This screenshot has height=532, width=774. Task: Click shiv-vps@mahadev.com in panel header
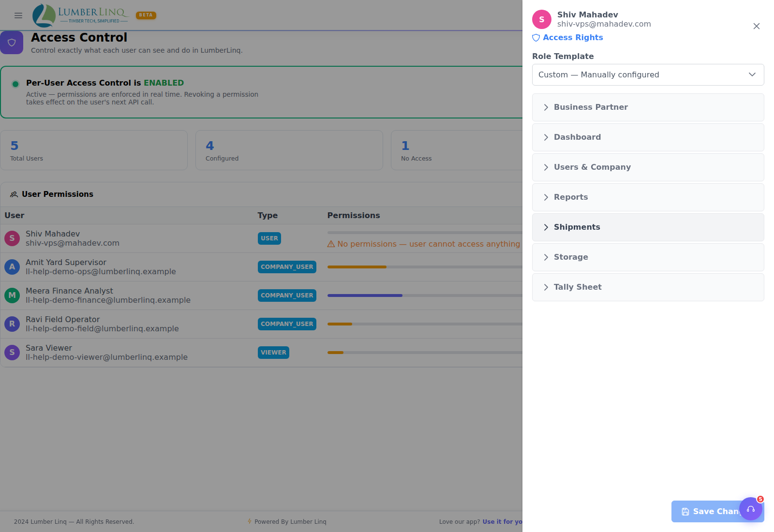tap(604, 24)
